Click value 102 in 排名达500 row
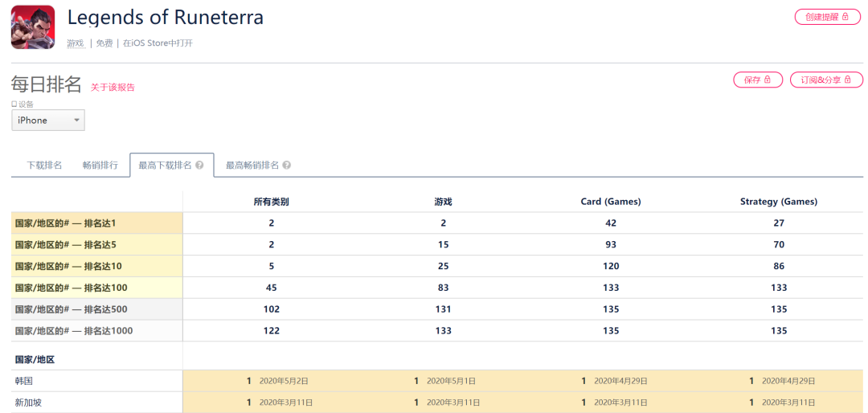The image size is (868, 413). pyautogui.click(x=272, y=309)
